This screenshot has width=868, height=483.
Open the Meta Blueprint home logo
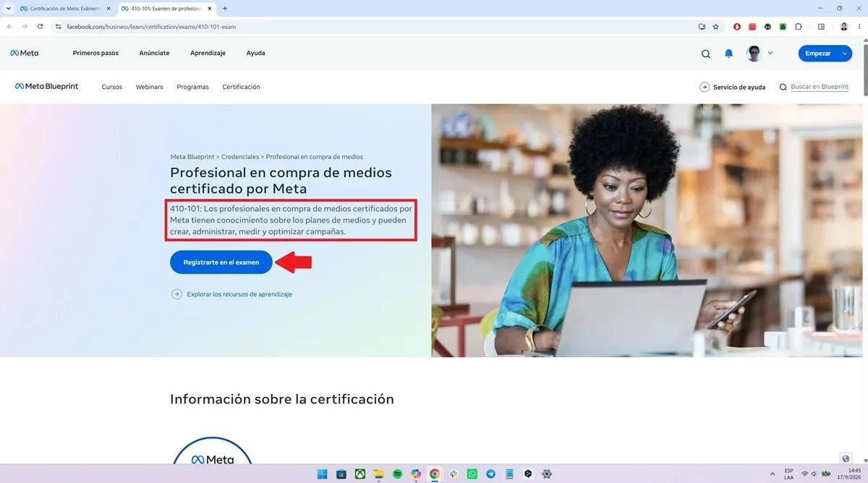click(x=46, y=87)
